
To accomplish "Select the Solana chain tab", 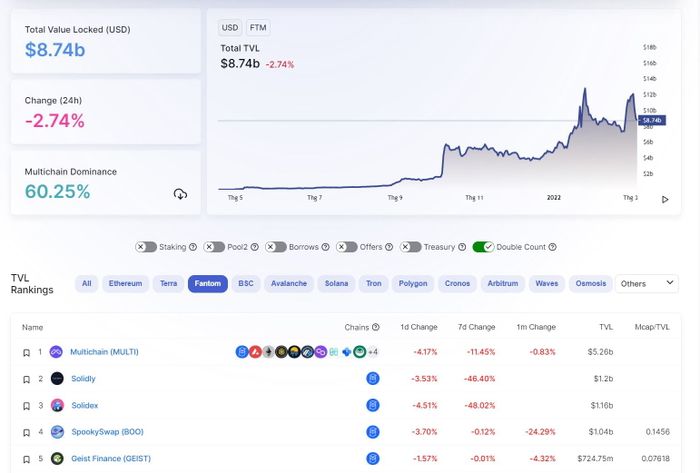I will pos(336,284).
